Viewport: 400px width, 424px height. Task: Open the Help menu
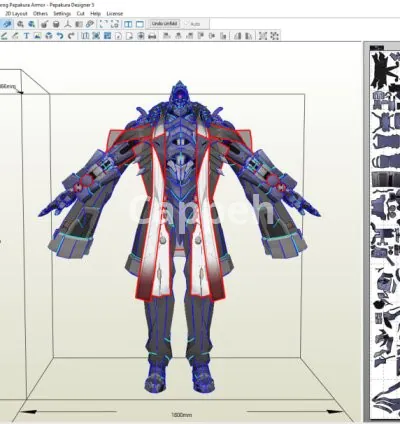(95, 14)
